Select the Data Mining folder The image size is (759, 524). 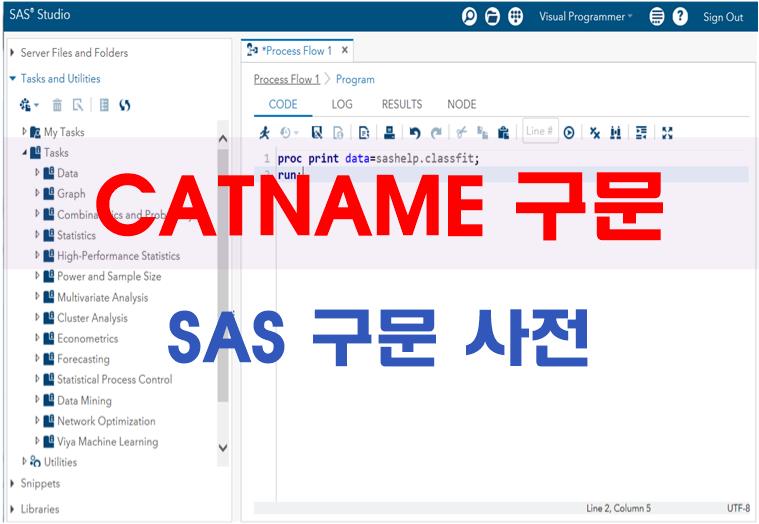(x=77, y=400)
